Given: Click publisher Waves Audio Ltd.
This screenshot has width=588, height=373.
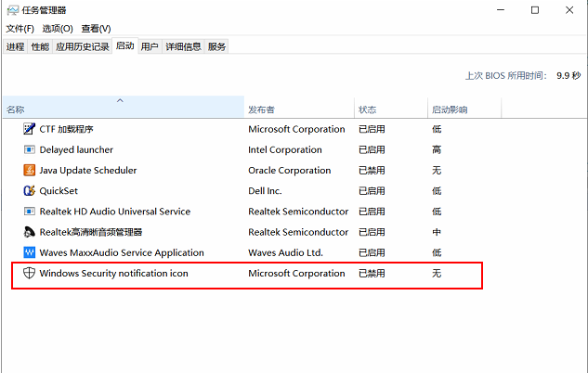Looking at the screenshot, I should pyautogui.click(x=285, y=252).
